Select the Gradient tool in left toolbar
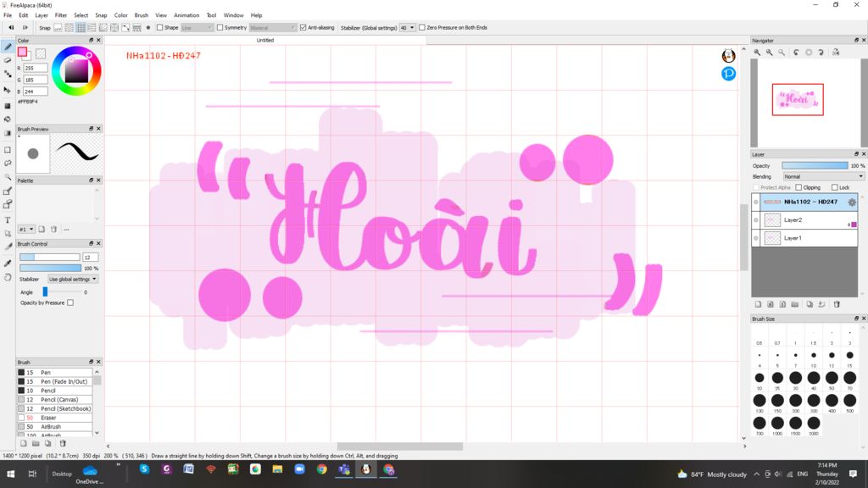The width and height of the screenshot is (868, 488). tap(8, 133)
